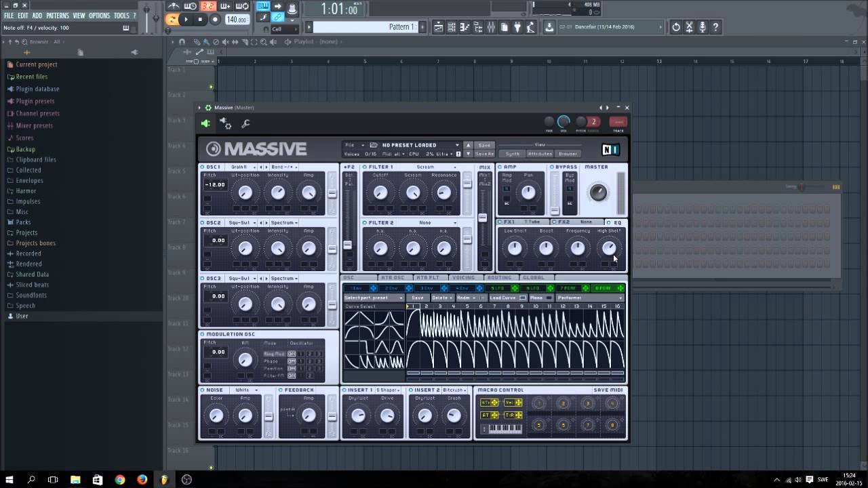Click the Filter 1 Cutoff knob
This screenshot has width=868, height=488.
[380, 193]
